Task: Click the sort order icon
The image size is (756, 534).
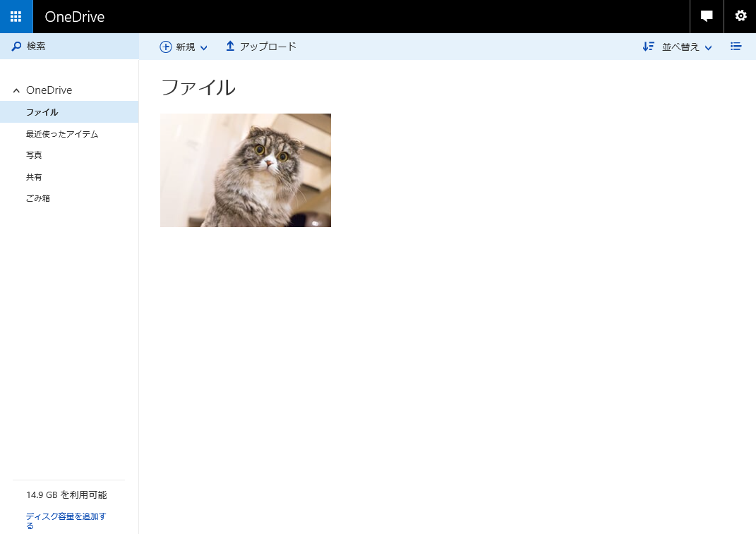Action: tap(649, 47)
